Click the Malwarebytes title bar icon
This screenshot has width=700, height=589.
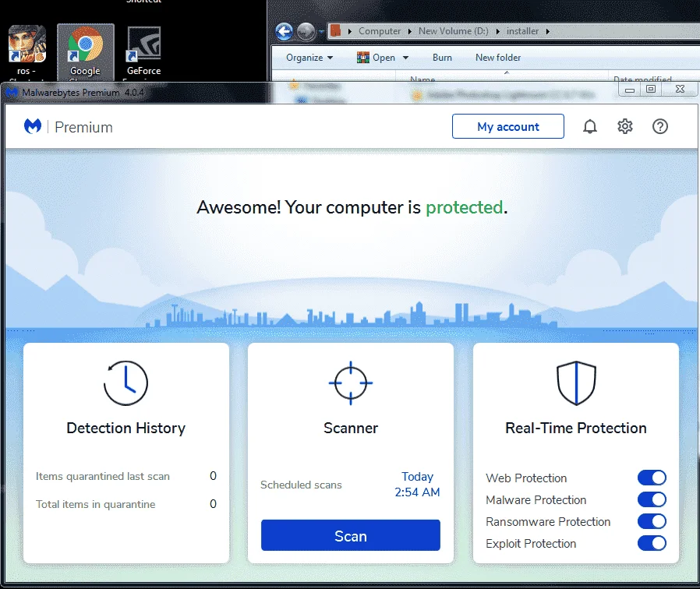pos(12,93)
